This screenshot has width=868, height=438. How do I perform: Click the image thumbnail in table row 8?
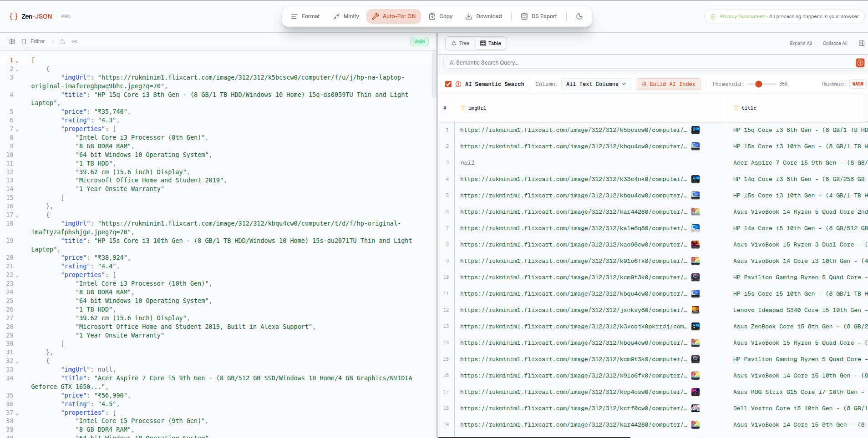tap(695, 245)
